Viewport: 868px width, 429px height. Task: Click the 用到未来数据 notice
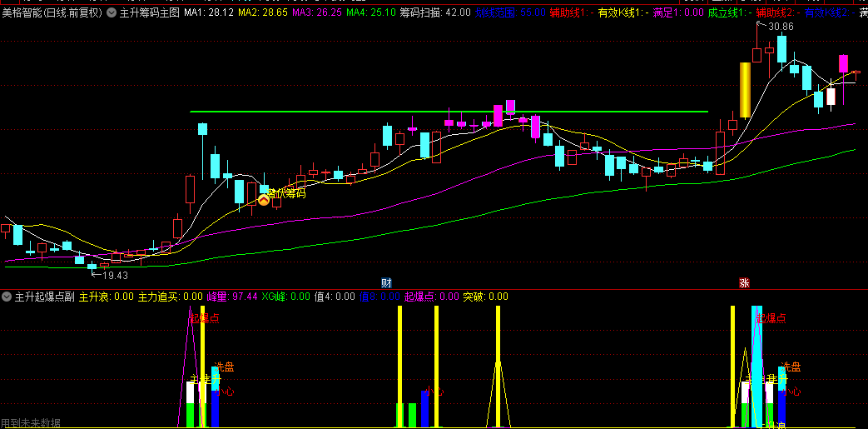[x=31, y=423]
